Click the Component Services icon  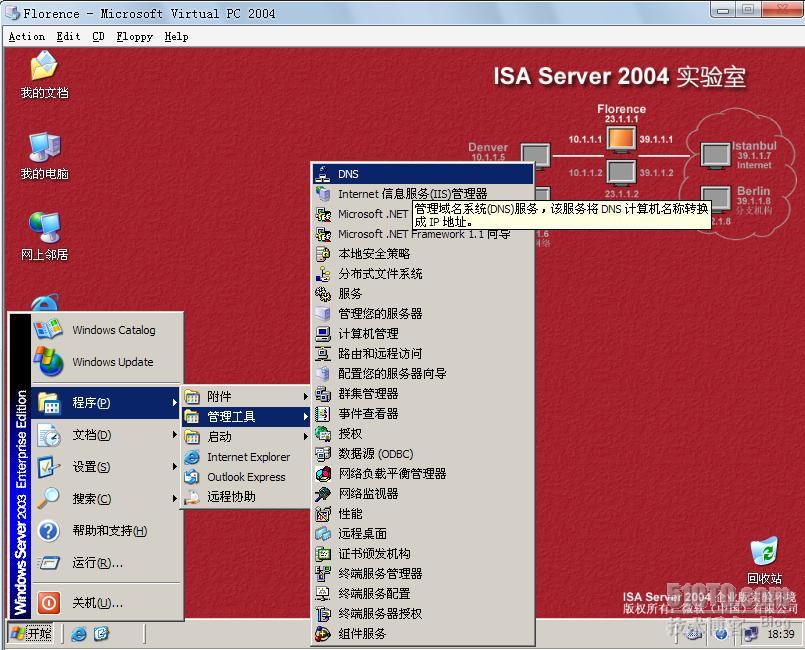coord(323,634)
